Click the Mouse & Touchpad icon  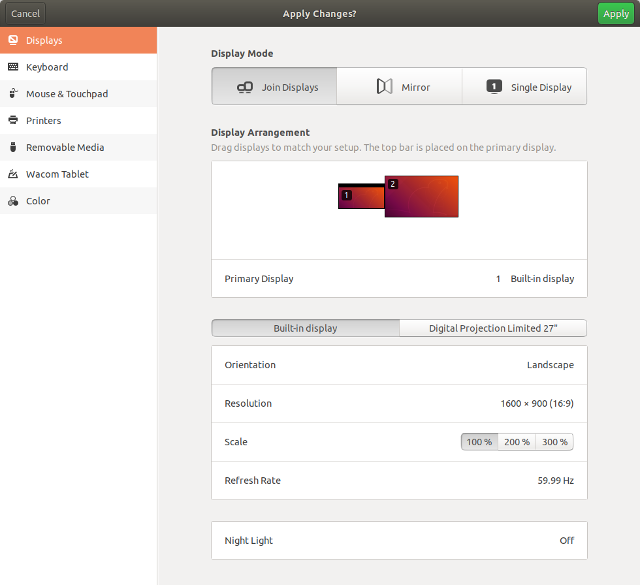click(x=13, y=94)
